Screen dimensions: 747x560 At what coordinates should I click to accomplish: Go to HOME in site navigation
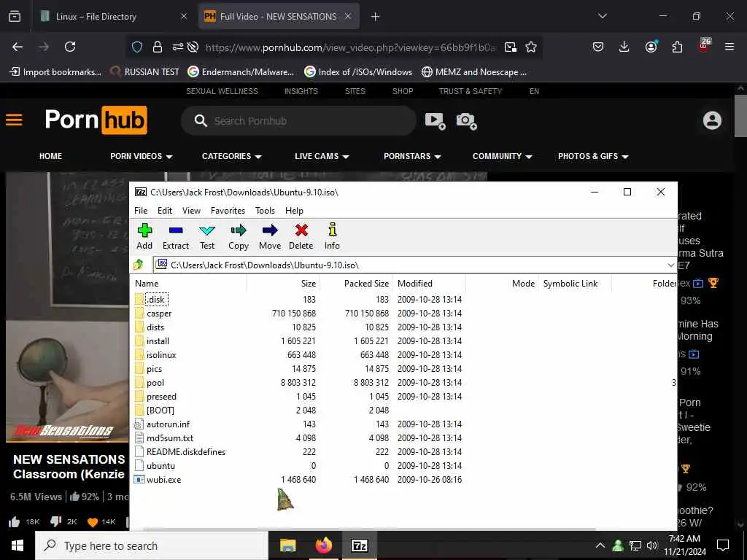click(50, 156)
